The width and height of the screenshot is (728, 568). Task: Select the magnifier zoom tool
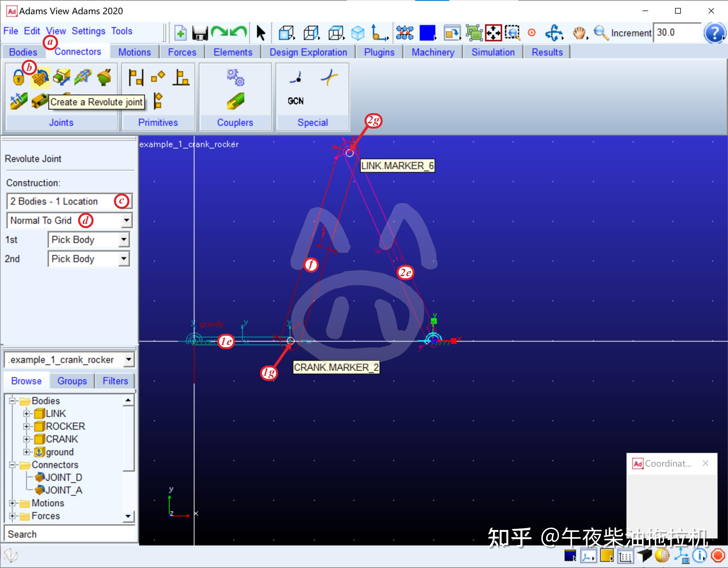(x=601, y=33)
